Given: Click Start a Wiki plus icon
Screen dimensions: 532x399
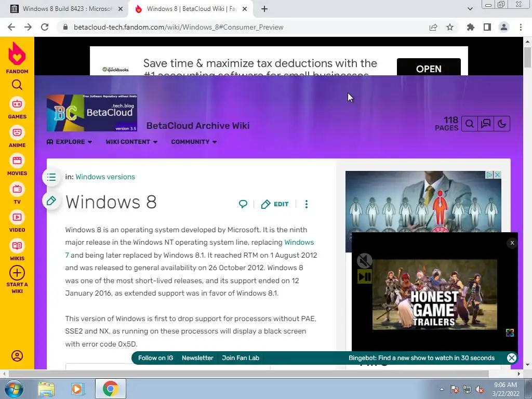Looking at the screenshot, I should point(17,273).
